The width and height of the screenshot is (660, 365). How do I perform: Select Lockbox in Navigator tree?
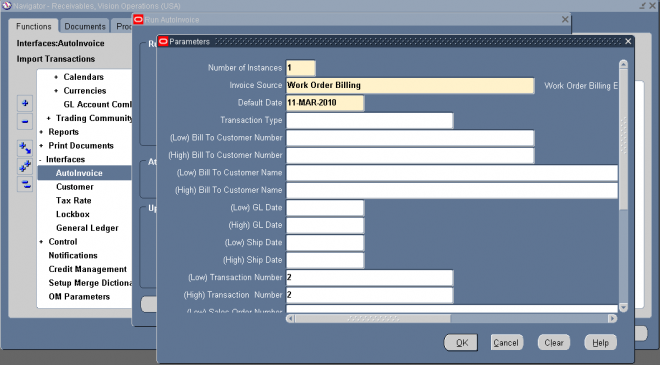(x=73, y=214)
